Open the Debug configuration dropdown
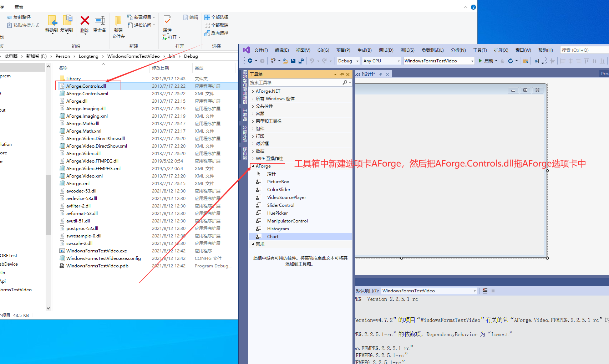609x364 pixels. tap(348, 61)
